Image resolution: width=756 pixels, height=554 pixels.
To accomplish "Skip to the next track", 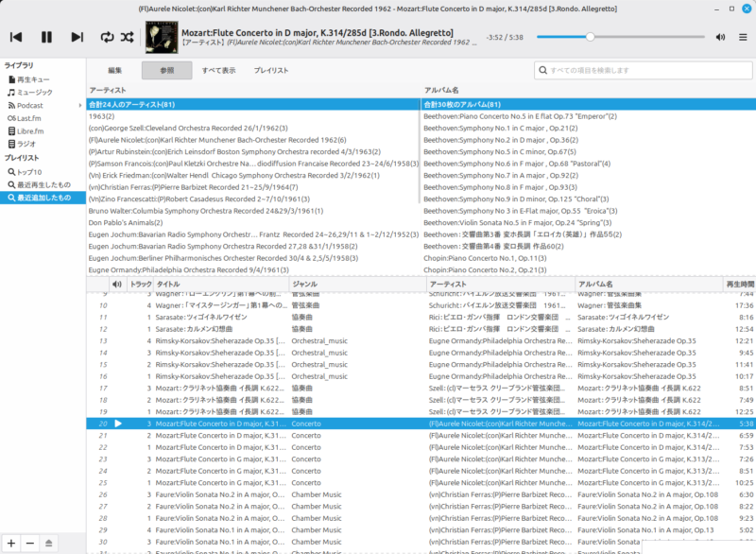I will pos(77,37).
